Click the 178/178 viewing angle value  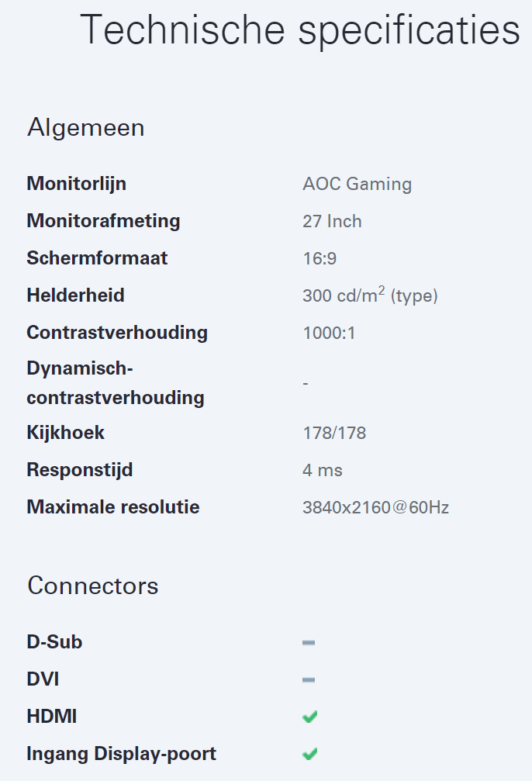point(334,433)
